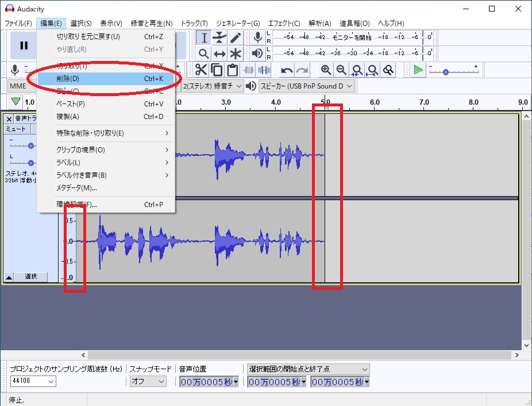Collapse the track with the up-arrow button
532x406 pixels.
point(9,277)
